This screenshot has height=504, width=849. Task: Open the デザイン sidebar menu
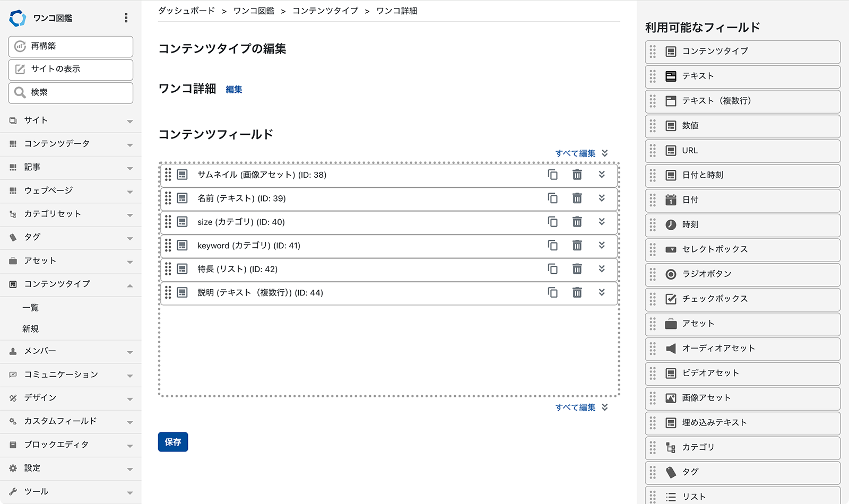click(71, 398)
